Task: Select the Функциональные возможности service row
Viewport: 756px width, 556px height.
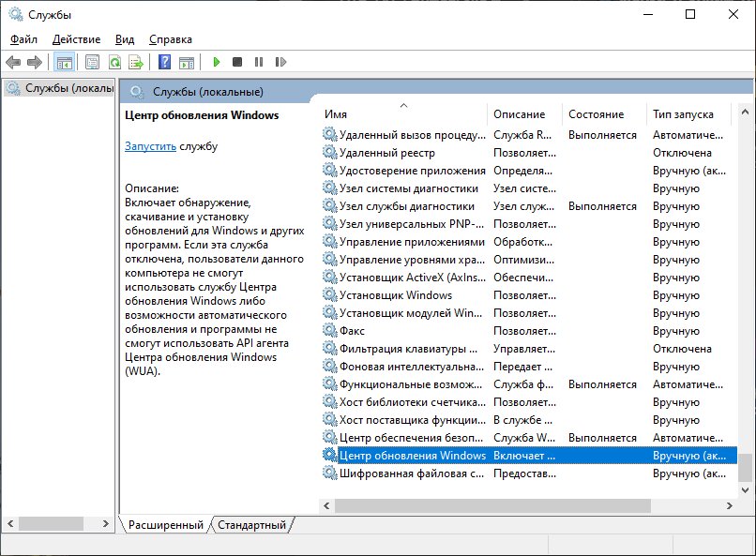Action: pos(529,384)
